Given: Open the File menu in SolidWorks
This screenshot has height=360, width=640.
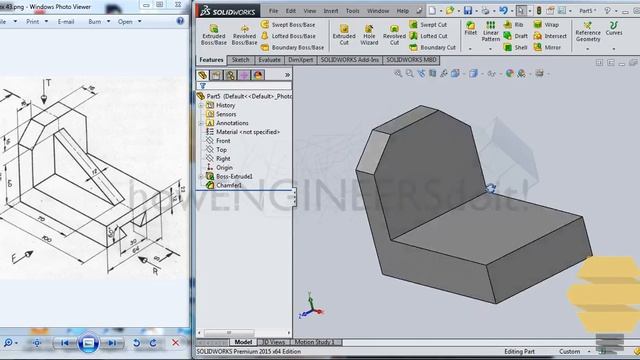Looking at the screenshot, I should 273,11.
